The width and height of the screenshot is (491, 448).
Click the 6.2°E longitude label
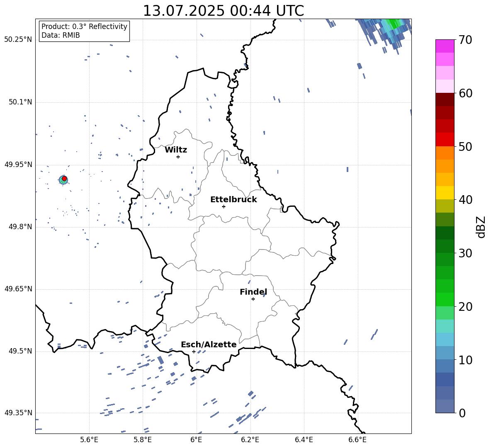point(250,440)
